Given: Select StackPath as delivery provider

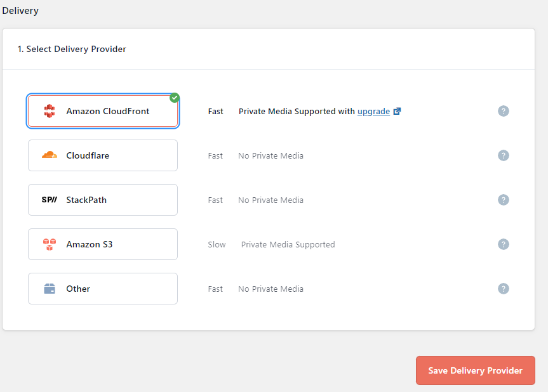Looking at the screenshot, I should 103,200.
